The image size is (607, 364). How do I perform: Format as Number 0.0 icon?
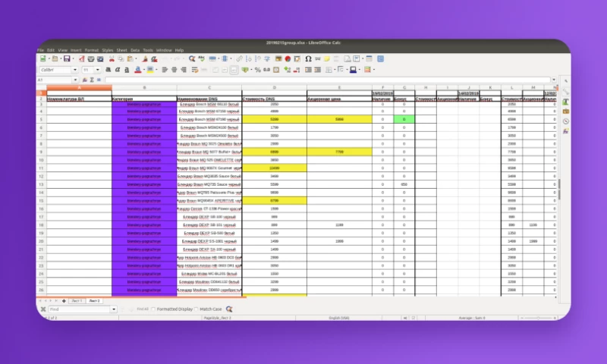tap(267, 70)
